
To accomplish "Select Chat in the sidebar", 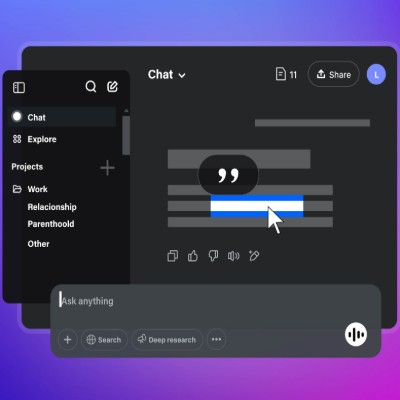I will [x=62, y=117].
